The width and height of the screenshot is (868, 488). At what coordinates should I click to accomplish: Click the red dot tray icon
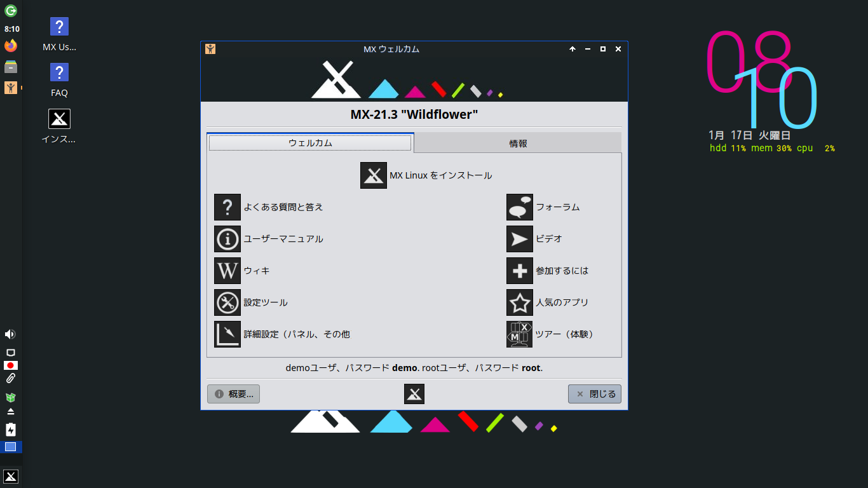tap(10, 365)
